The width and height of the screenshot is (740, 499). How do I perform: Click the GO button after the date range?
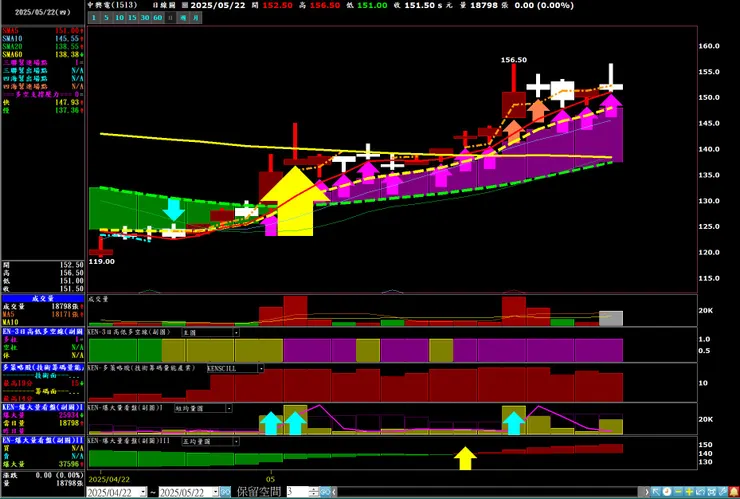tap(225, 492)
